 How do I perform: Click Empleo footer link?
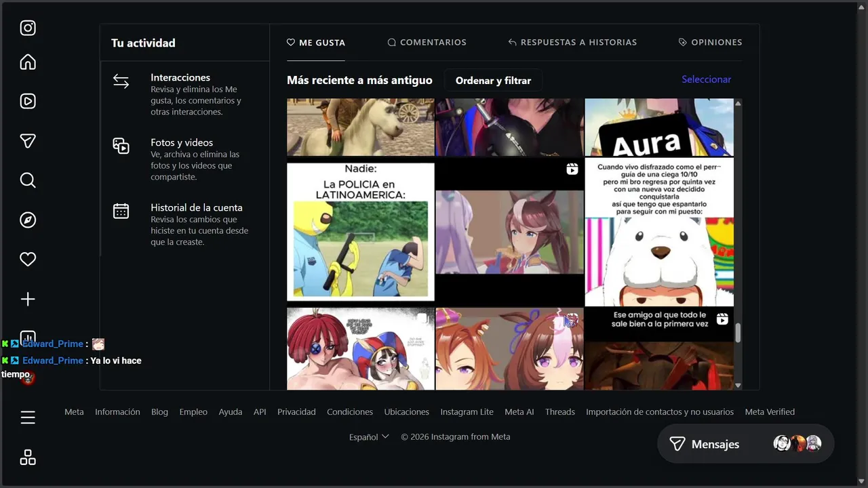click(x=193, y=411)
